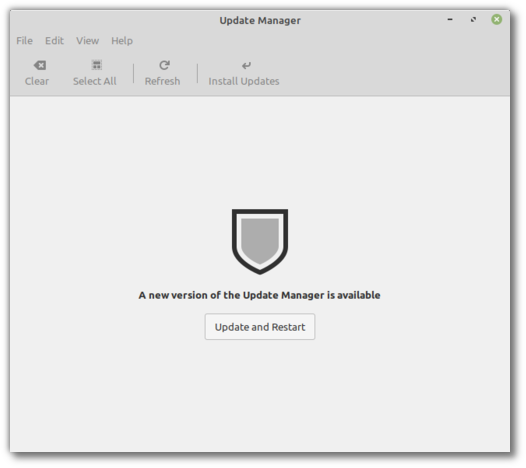
Task: Click the Update Manager window title text
Action: (x=260, y=20)
